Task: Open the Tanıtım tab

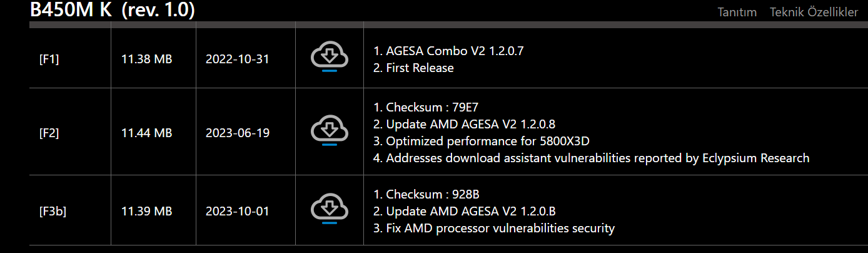Action: [x=737, y=12]
